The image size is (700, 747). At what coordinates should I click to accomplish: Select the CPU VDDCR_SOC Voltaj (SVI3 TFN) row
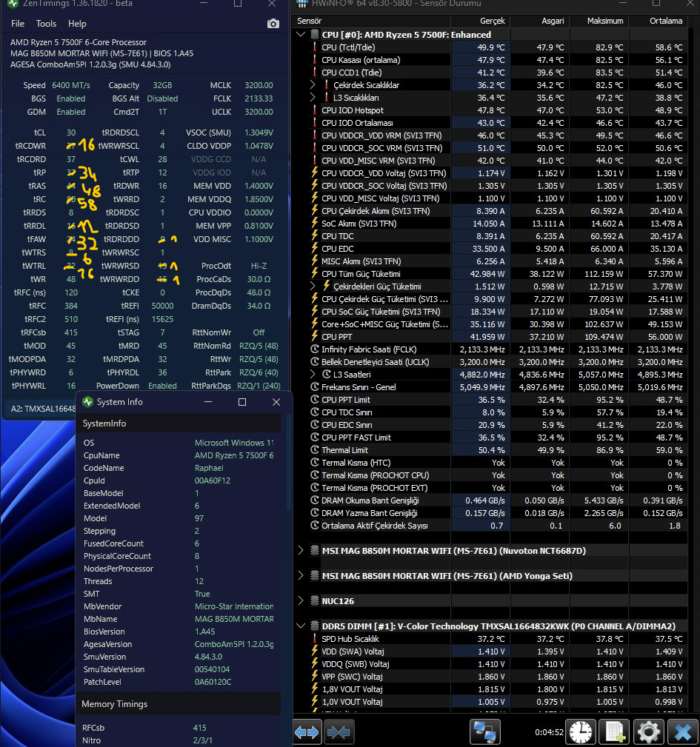tap(490, 186)
